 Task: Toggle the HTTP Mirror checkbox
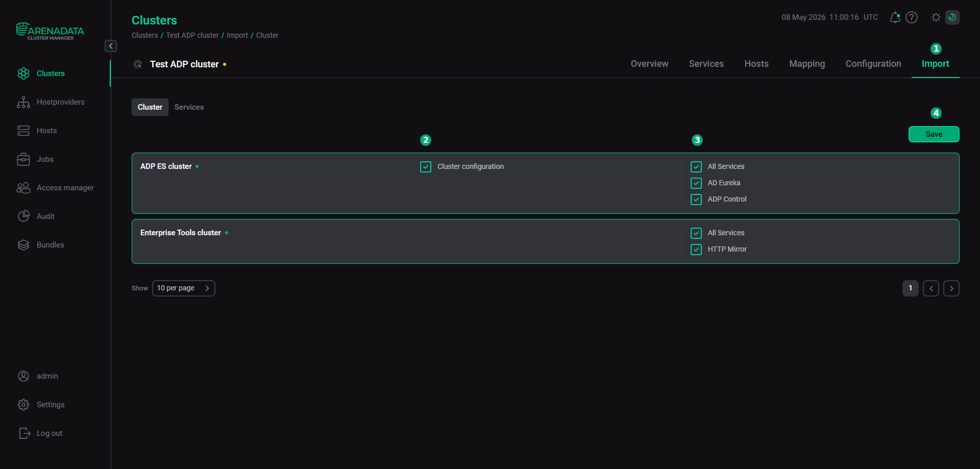coord(696,250)
